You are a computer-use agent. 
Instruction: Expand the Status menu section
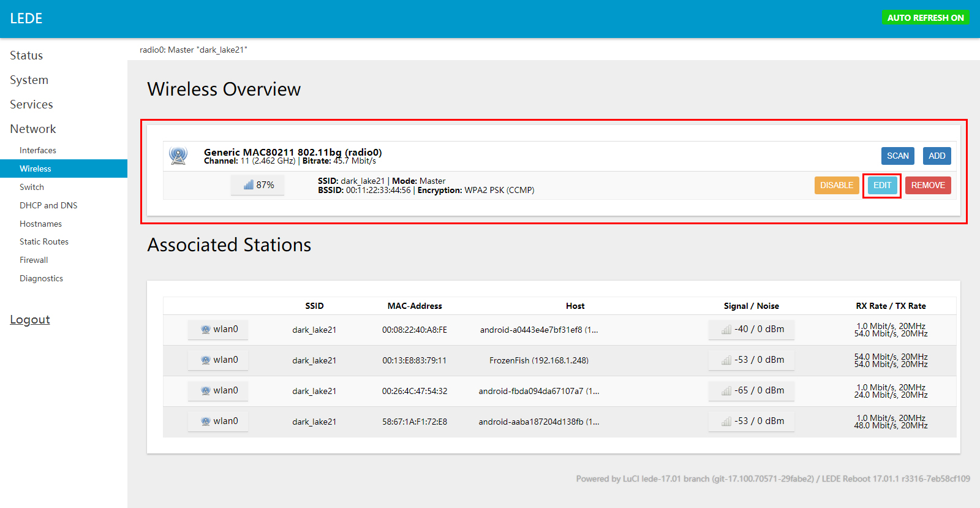pyautogui.click(x=26, y=56)
